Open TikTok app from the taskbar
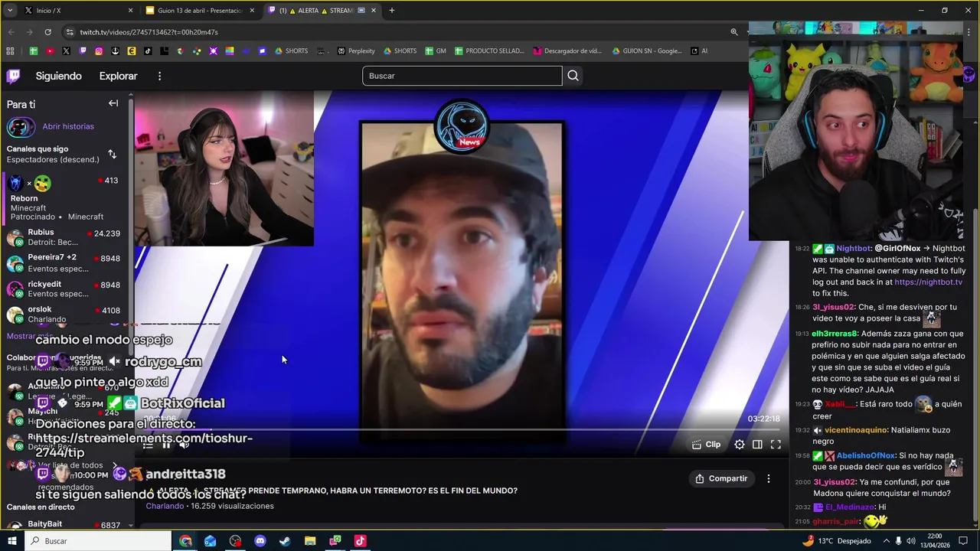980x551 pixels. pyautogui.click(x=360, y=541)
